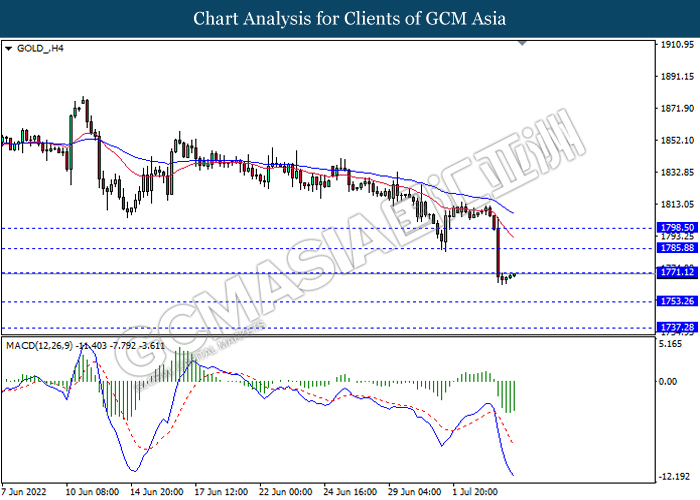Screen dimensions: 700x500
Task: Select the 1753.26 price level label
Action: (677, 301)
